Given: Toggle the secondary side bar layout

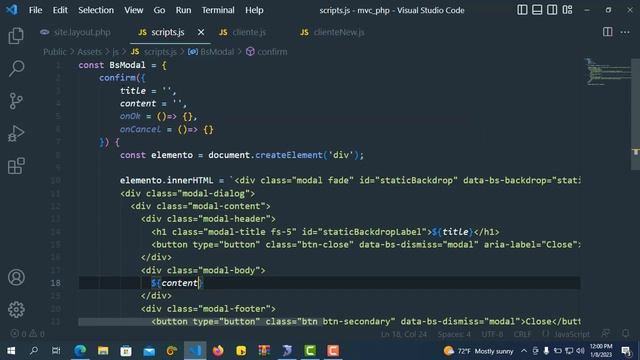Looking at the screenshot, I should (552, 10).
